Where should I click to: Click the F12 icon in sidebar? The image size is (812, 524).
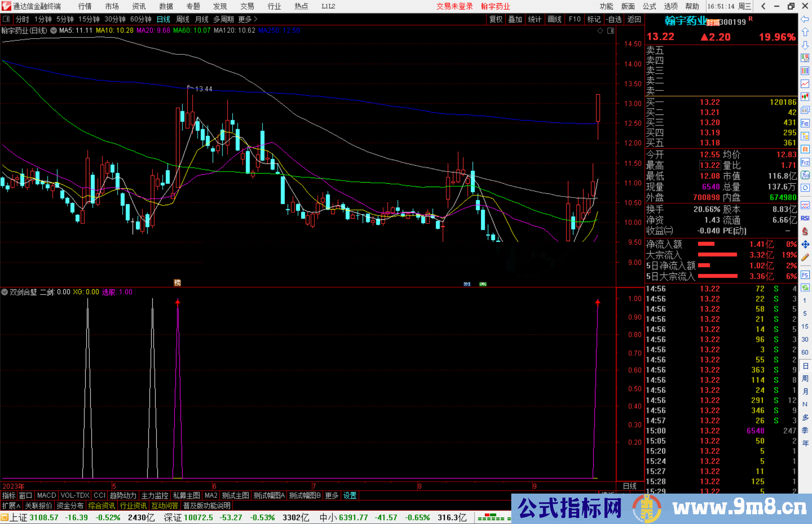pyautogui.click(x=805, y=162)
